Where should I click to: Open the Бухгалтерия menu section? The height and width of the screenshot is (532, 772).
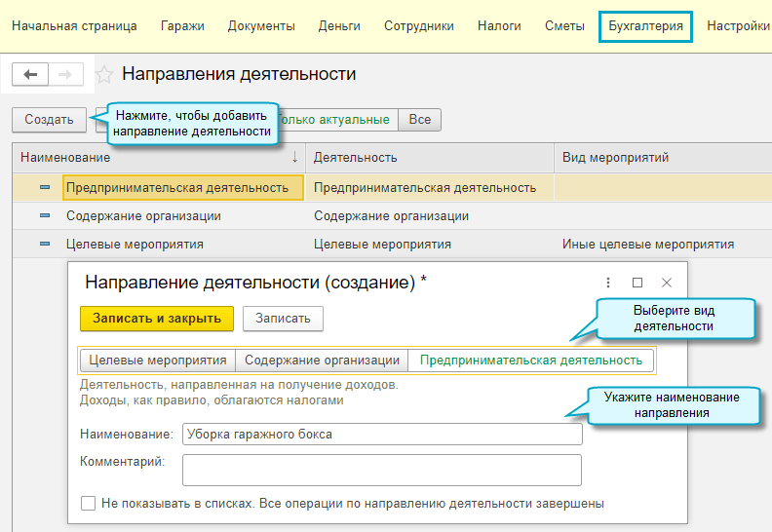[x=644, y=26]
